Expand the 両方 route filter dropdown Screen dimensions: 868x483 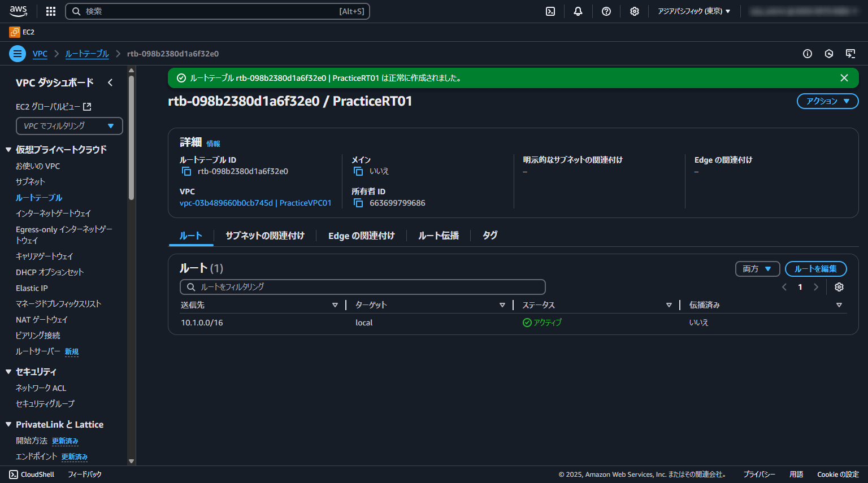757,269
